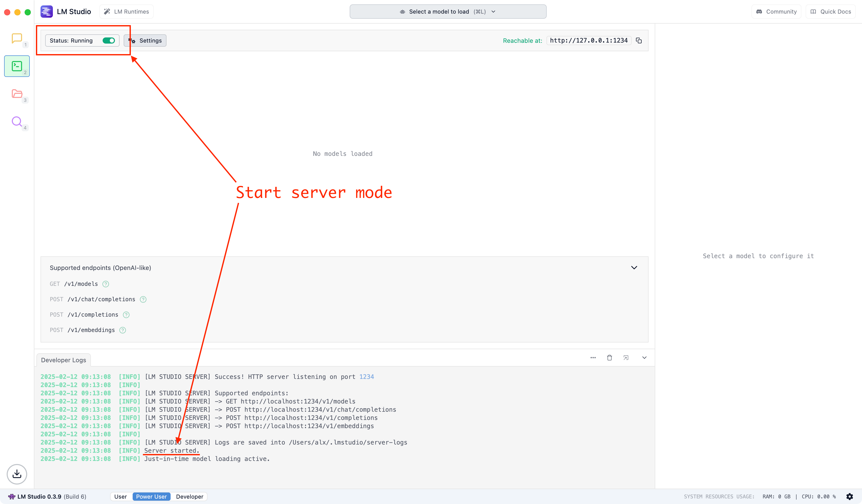Open the Chat sidebar icon
Screen dimensions: 862x504
coord(17,38)
